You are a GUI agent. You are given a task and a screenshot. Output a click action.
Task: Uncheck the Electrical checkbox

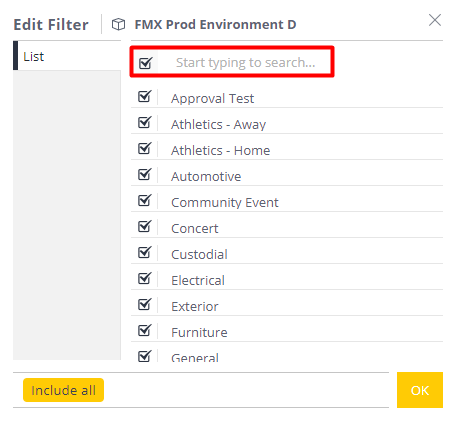click(x=145, y=279)
